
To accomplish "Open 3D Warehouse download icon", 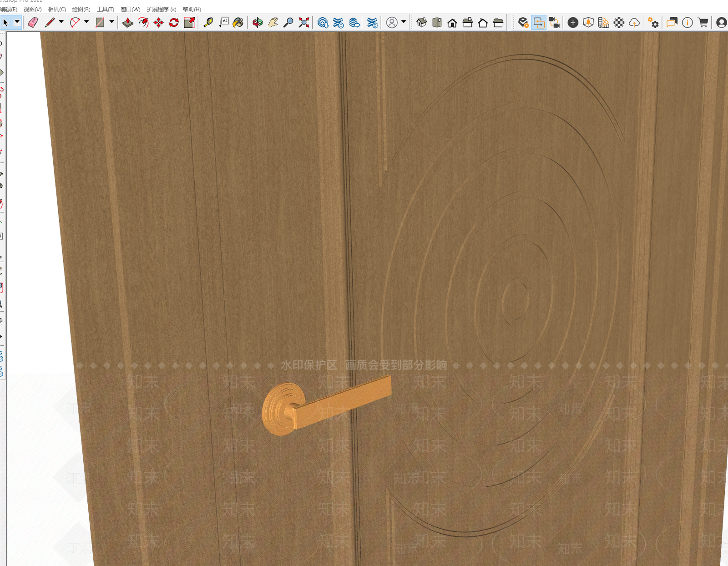I will click(323, 22).
